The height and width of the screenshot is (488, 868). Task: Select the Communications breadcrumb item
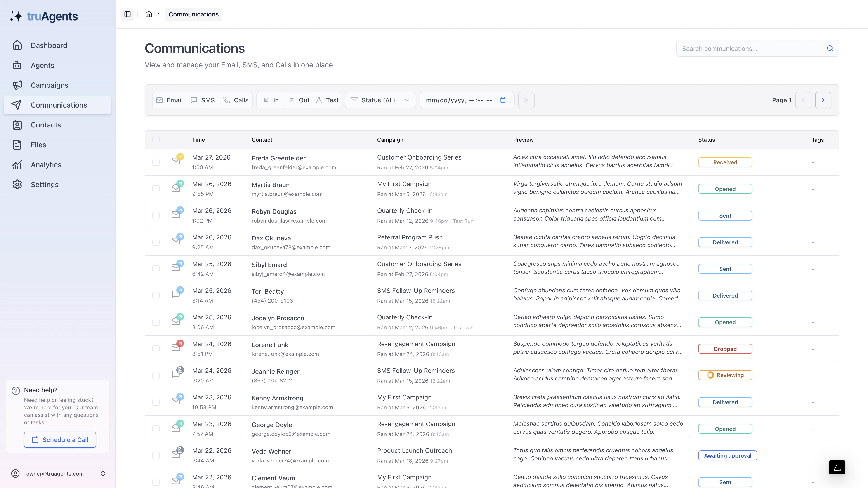[x=193, y=14]
